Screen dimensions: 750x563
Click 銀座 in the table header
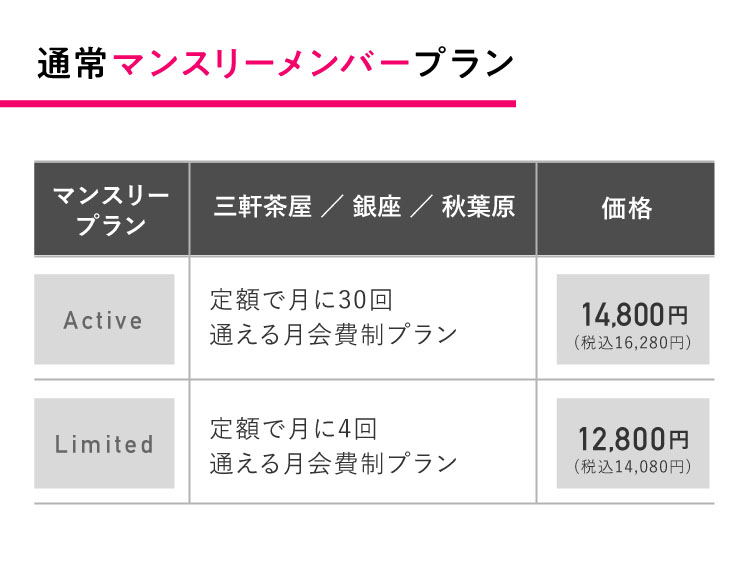point(377,207)
